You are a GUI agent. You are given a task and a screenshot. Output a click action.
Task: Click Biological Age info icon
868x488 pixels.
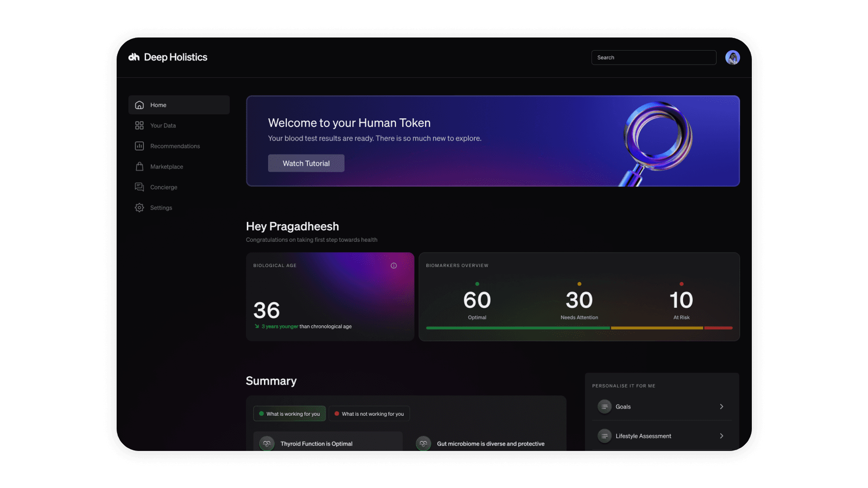click(x=394, y=266)
